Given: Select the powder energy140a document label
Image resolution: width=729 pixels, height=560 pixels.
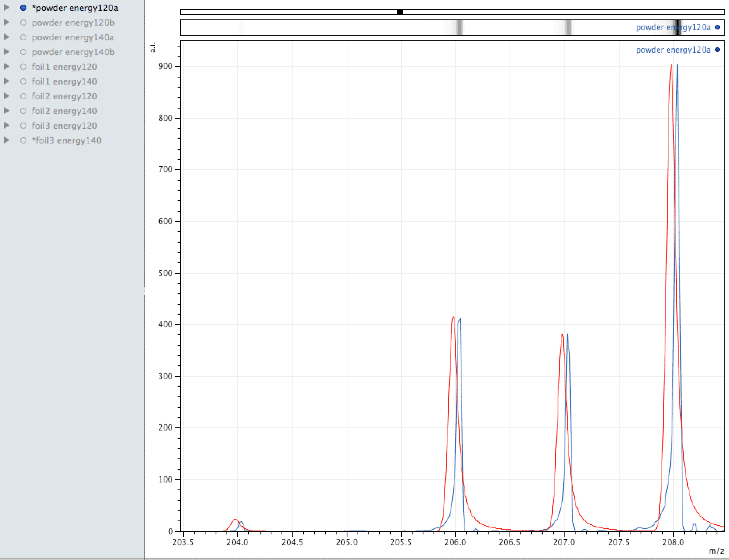Looking at the screenshot, I should coord(73,37).
